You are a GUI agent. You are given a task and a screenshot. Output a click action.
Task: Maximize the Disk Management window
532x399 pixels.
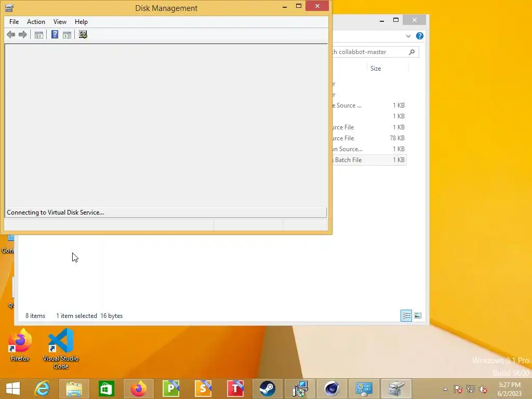click(299, 6)
